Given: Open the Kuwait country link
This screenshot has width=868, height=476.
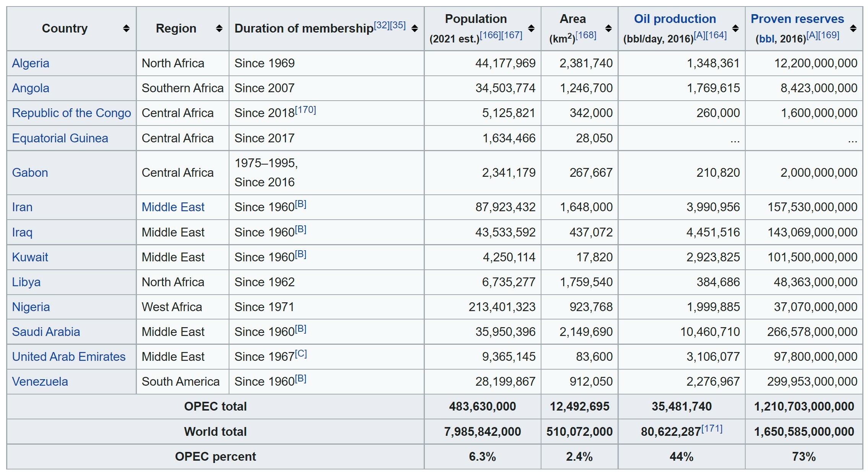Looking at the screenshot, I should pos(30,257).
